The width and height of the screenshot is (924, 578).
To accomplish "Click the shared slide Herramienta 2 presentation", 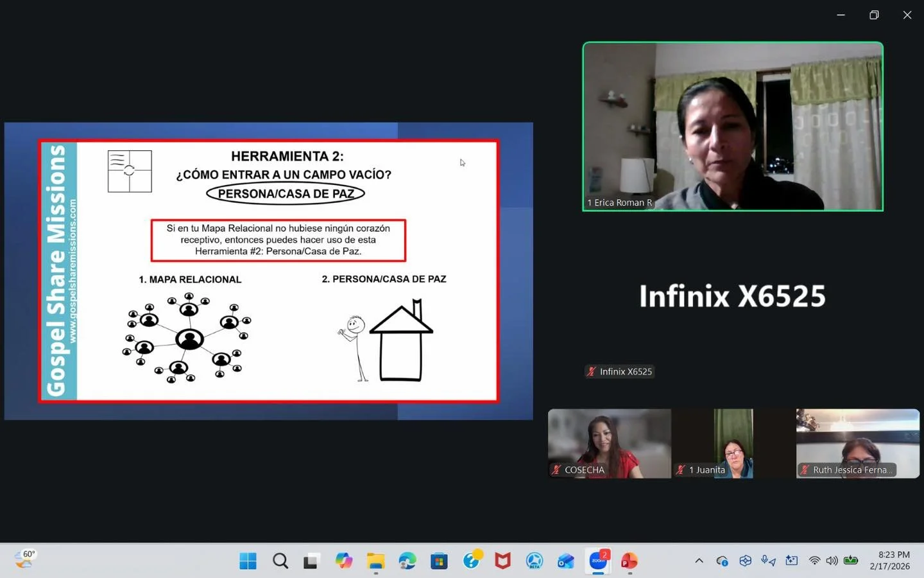I will pyautogui.click(x=268, y=271).
